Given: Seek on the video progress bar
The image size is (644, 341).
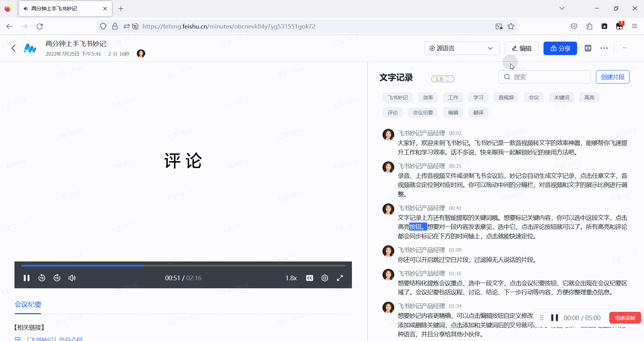Looking at the screenshot, I should 183,265.
